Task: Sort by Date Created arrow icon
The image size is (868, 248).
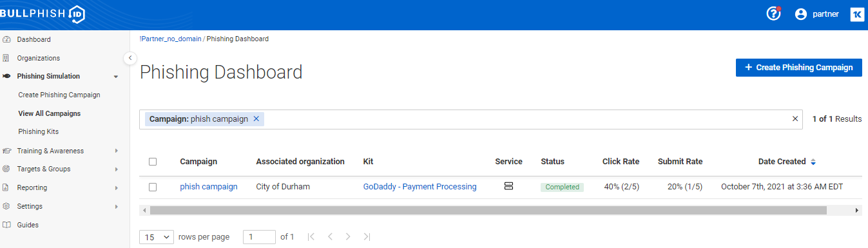Action: pyautogui.click(x=813, y=162)
